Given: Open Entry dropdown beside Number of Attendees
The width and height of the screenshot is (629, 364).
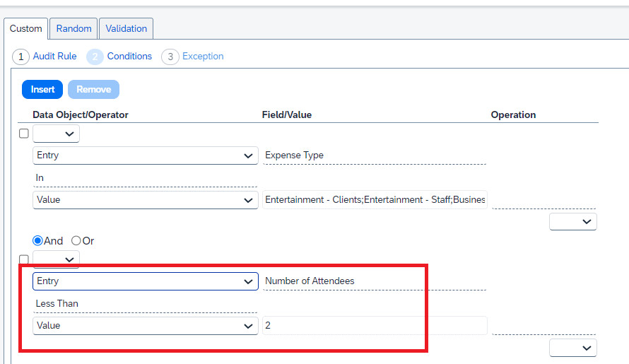Looking at the screenshot, I should [145, 281].
